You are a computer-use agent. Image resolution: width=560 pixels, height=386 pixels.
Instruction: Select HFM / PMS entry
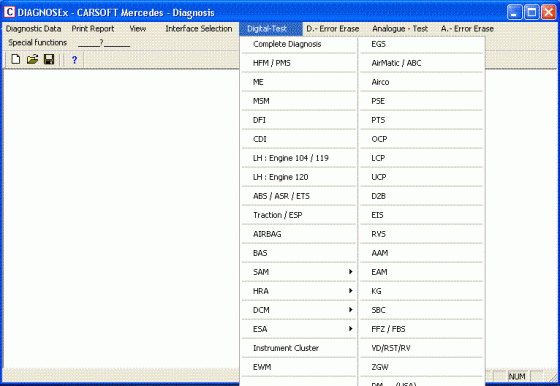click(299, 63)
